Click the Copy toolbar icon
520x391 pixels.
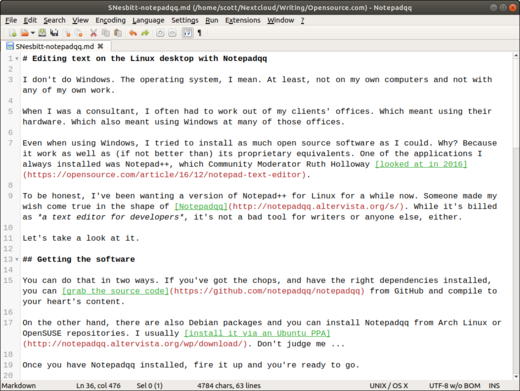pos(106,33)
